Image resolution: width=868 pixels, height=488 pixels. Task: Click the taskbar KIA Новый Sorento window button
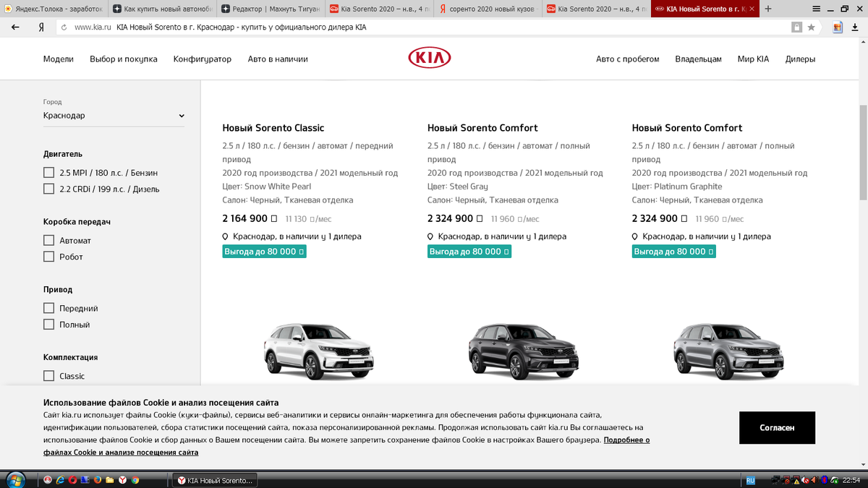(x=216, y=480)
